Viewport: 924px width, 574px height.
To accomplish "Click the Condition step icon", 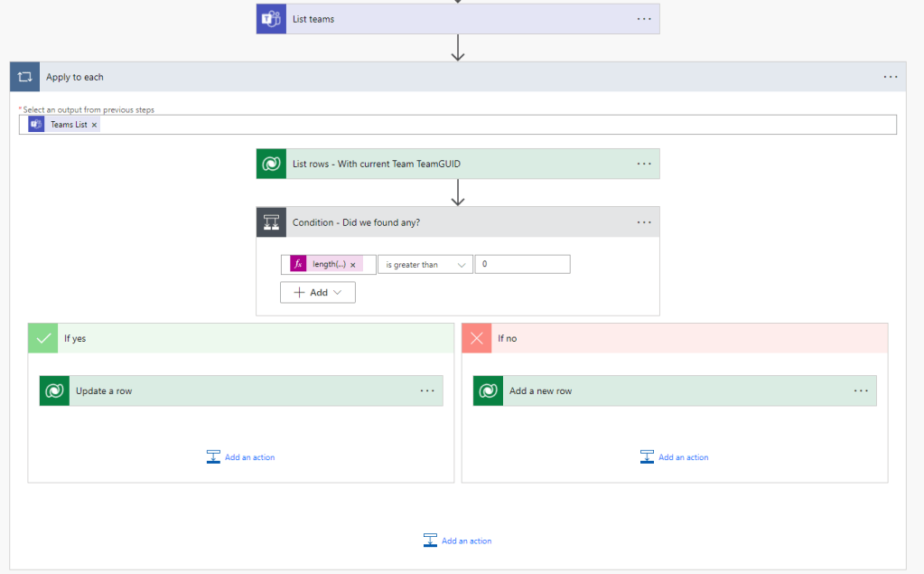I will 271,222.
